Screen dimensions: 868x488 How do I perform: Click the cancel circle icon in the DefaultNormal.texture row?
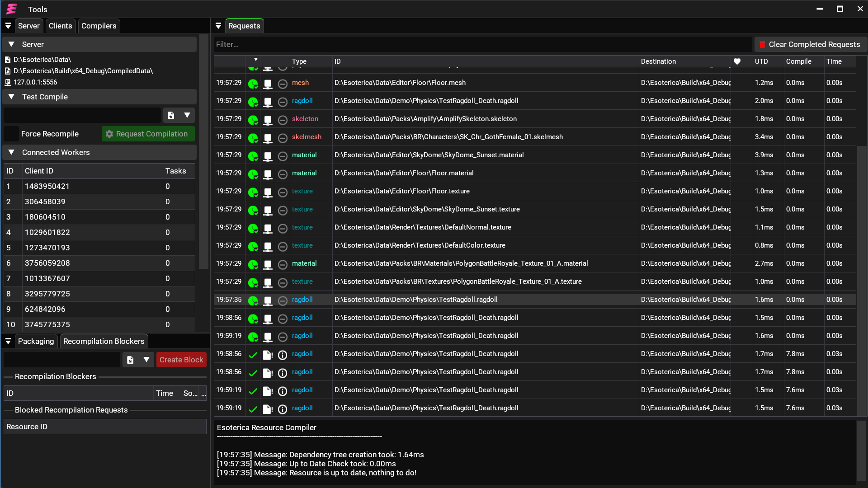(283, 228)
